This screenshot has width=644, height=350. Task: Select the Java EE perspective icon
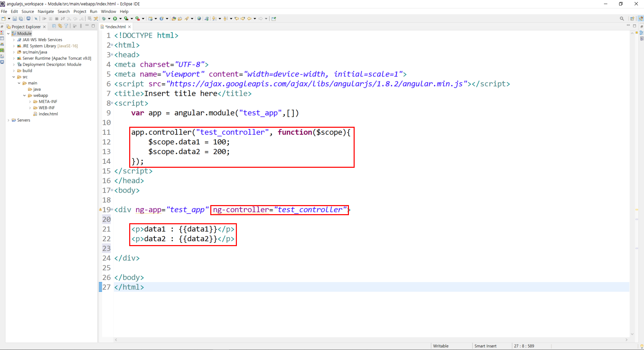coord(641,19)
